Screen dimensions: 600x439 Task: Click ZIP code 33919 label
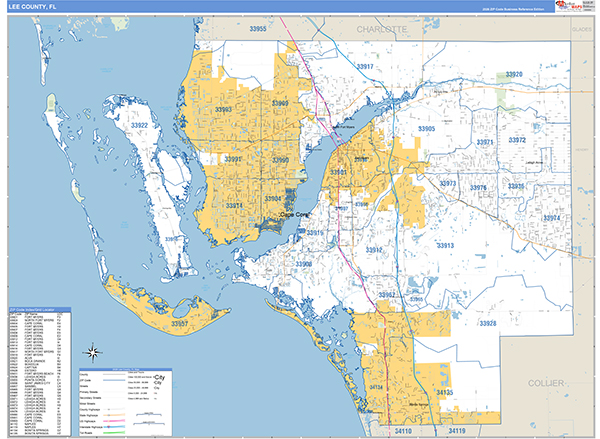tap(315, 233)
